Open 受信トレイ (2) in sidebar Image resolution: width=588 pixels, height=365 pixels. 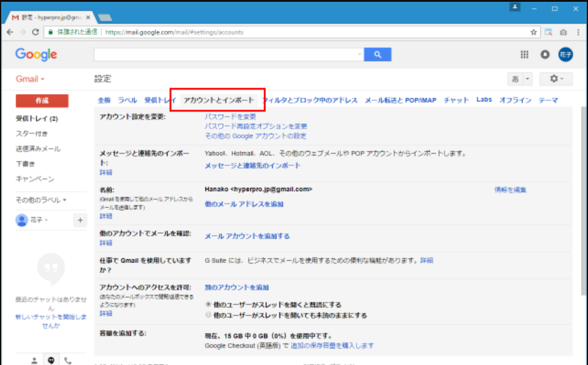coord(37,118)
